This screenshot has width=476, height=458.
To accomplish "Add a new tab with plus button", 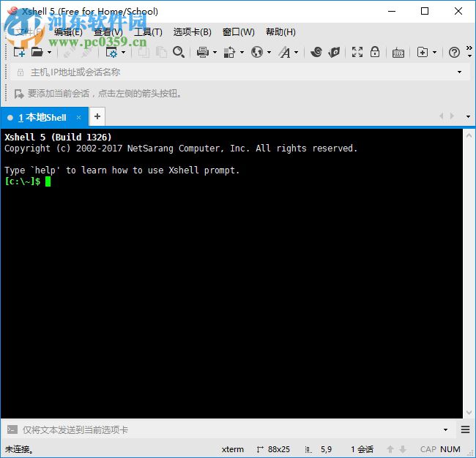I will click(97, 116).
